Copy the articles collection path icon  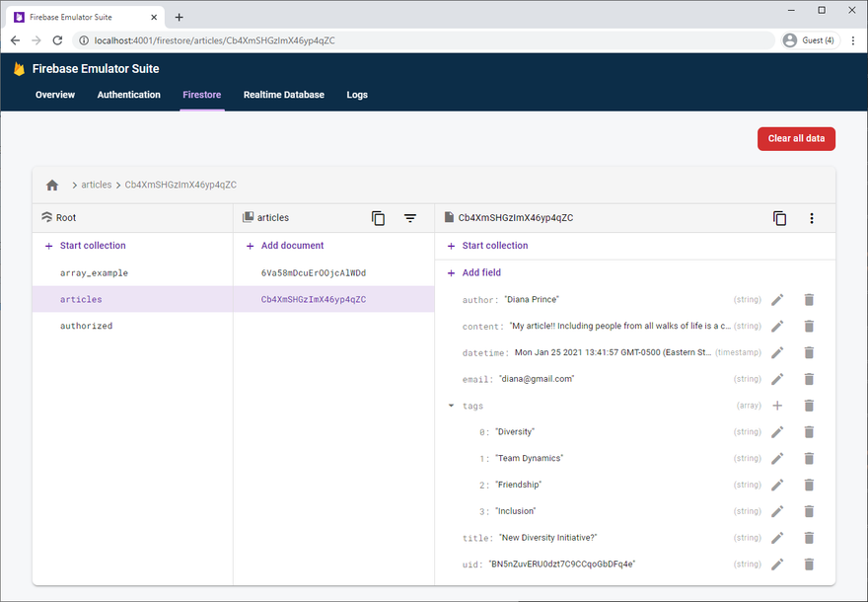click(x=378, y=218)
